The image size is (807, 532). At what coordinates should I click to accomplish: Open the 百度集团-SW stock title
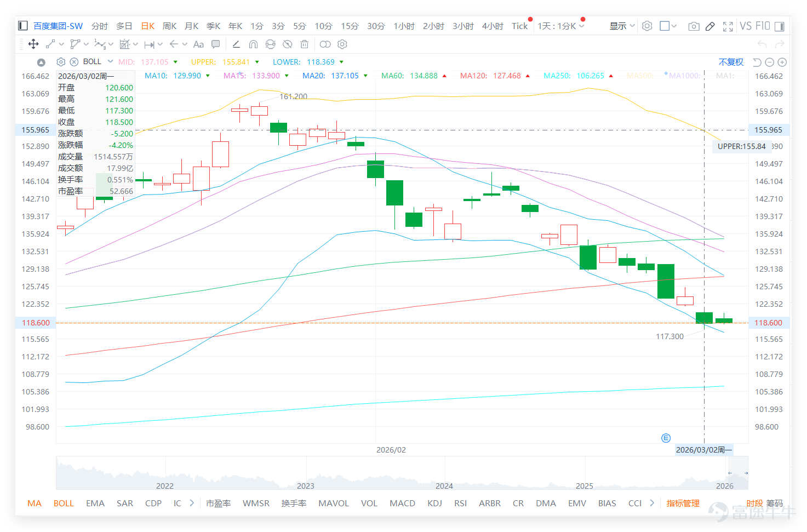[x=58, y=26]
